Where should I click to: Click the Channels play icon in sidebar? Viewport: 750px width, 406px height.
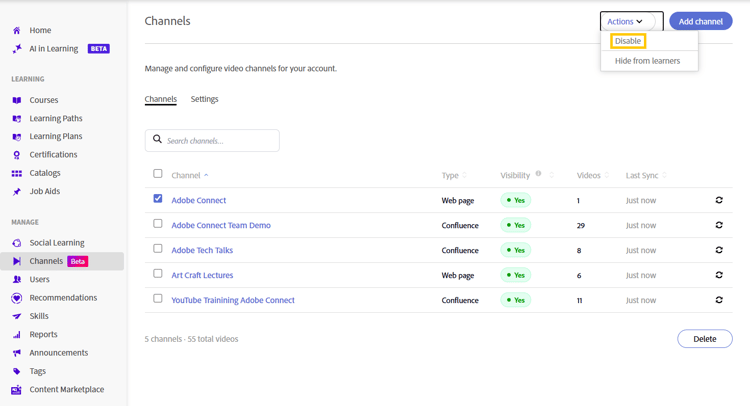click(17, 261)
